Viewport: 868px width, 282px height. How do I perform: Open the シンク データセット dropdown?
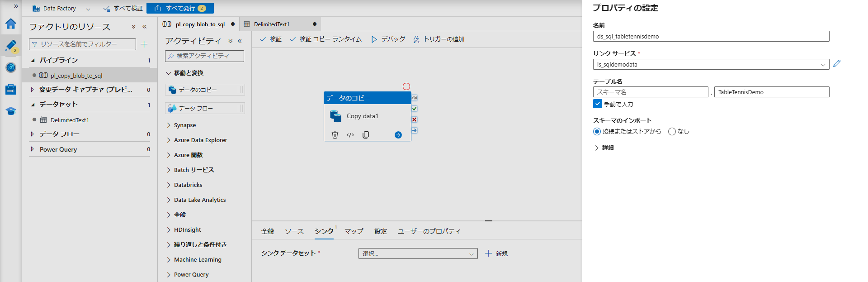point(418,254)
